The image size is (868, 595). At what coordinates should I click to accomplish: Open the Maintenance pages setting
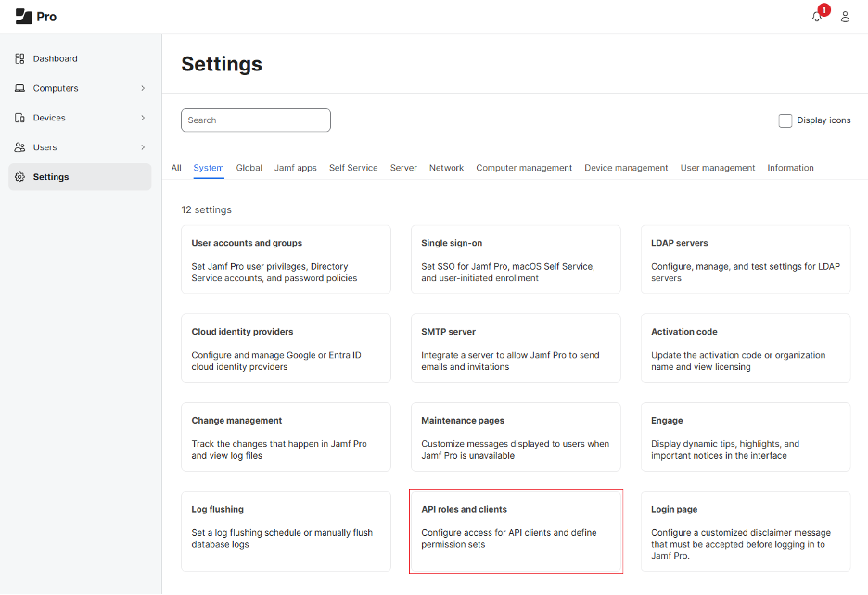[x=516, y=437]
